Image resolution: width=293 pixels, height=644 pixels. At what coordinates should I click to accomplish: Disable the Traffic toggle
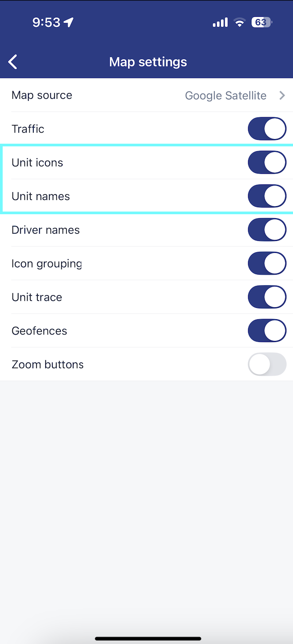(267, 129)
